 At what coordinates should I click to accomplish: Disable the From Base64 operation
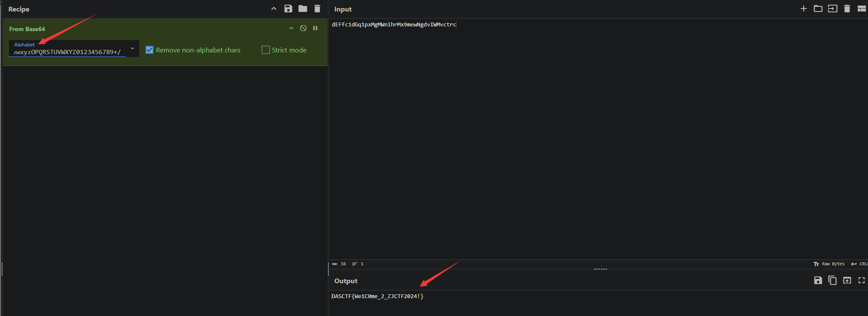coord(303,28)
